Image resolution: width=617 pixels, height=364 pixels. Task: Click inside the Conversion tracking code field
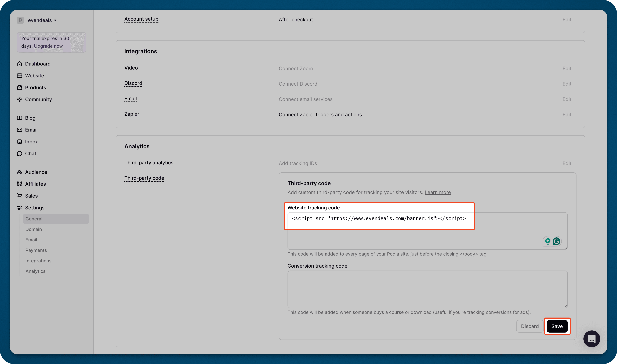tap(427, 289)
